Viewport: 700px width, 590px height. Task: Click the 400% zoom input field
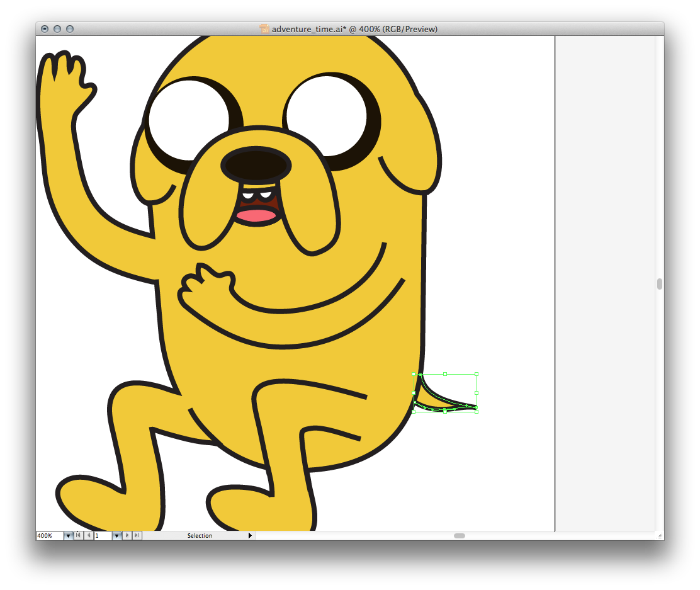(x=49, y=536)
